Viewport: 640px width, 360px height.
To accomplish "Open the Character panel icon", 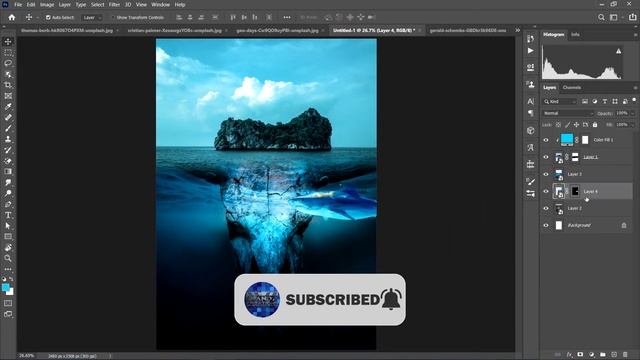I will (530, 101).
